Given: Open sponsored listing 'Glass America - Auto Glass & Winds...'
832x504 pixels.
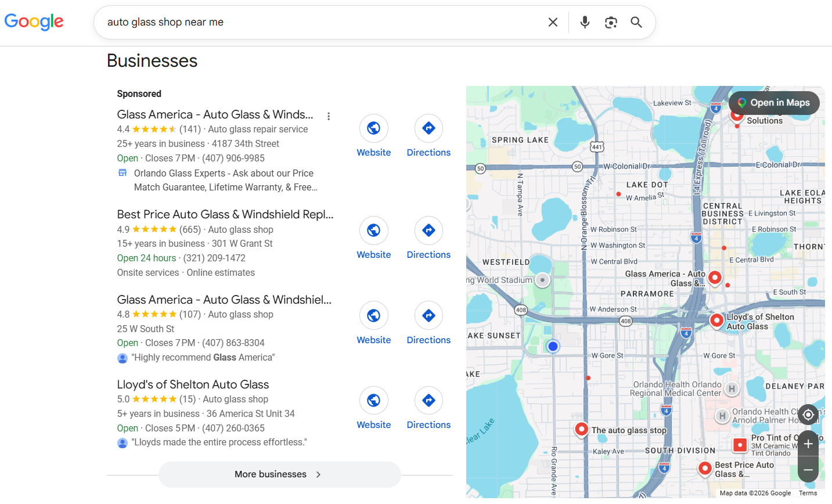Looking at the screenshot, I should 215,114.
